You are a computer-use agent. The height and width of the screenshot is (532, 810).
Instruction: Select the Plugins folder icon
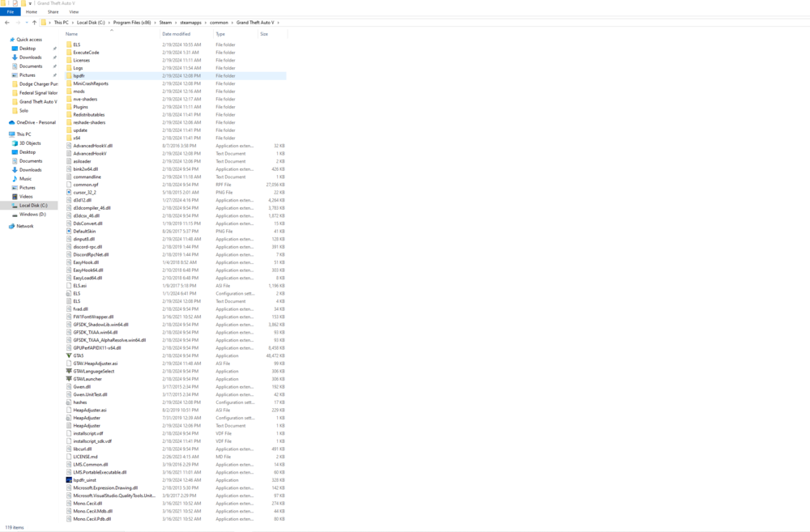69,107
